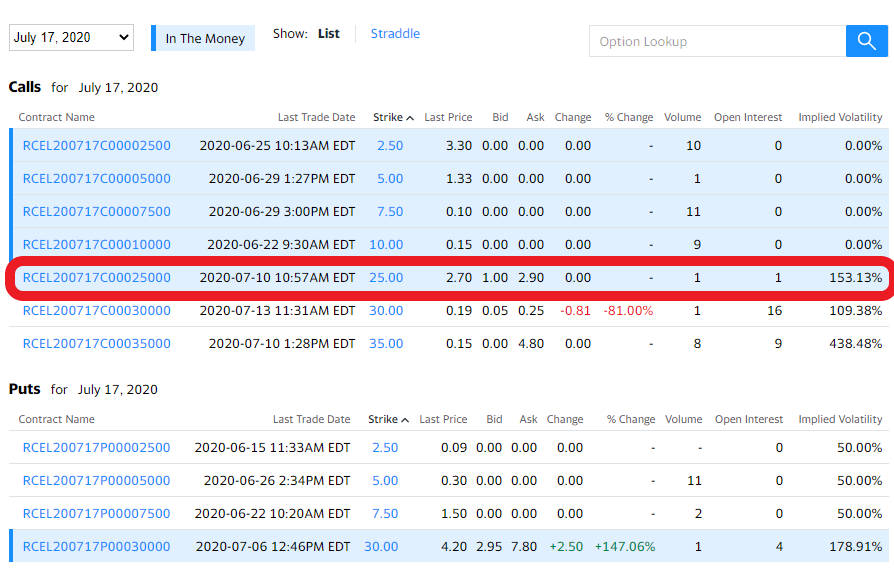
Task: Open the July 17, 2020 expiration date dropdown
Action: point(71,38)
